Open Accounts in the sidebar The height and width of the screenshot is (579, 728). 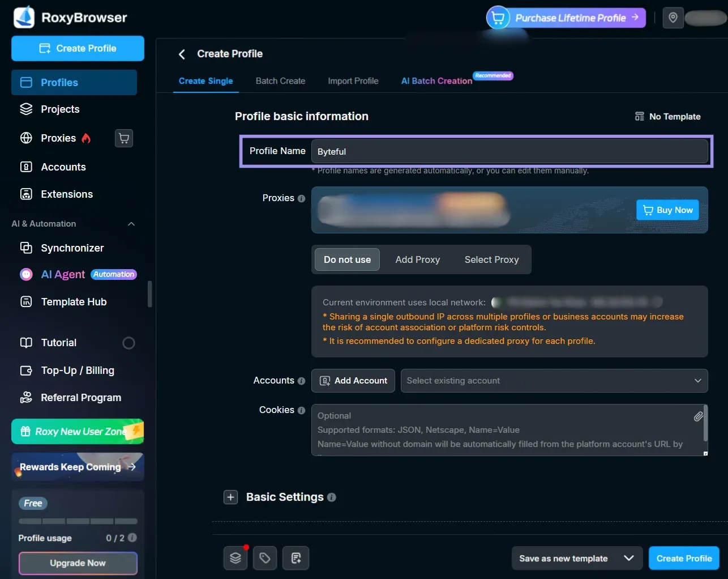click(x=53, y=167)
